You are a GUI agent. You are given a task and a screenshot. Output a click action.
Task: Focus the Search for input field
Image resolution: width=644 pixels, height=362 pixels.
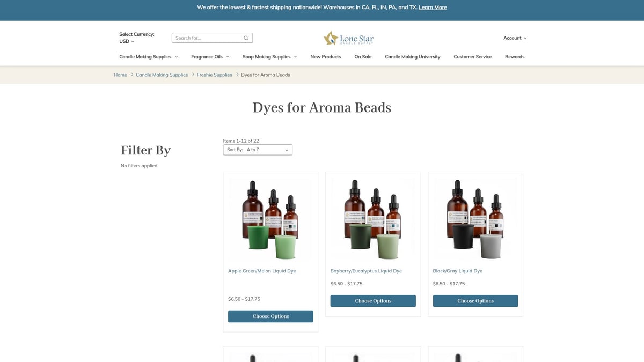click(208, 38)
